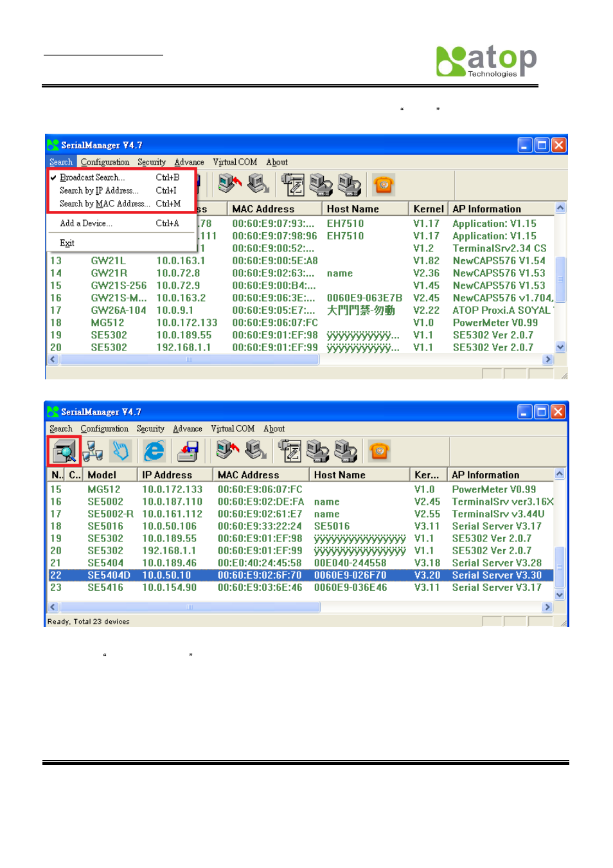Open Virtual COM menu in the status-bar window
The image size is (613, 868).
[x=233, y=429]
